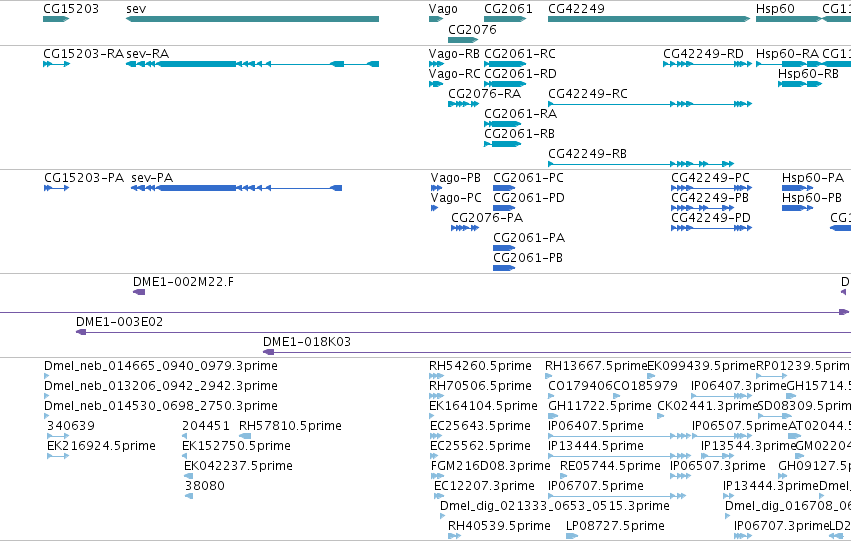The image size is (851, 541).
Task: Click transcript CG15203-RA label
Action: 84,54
